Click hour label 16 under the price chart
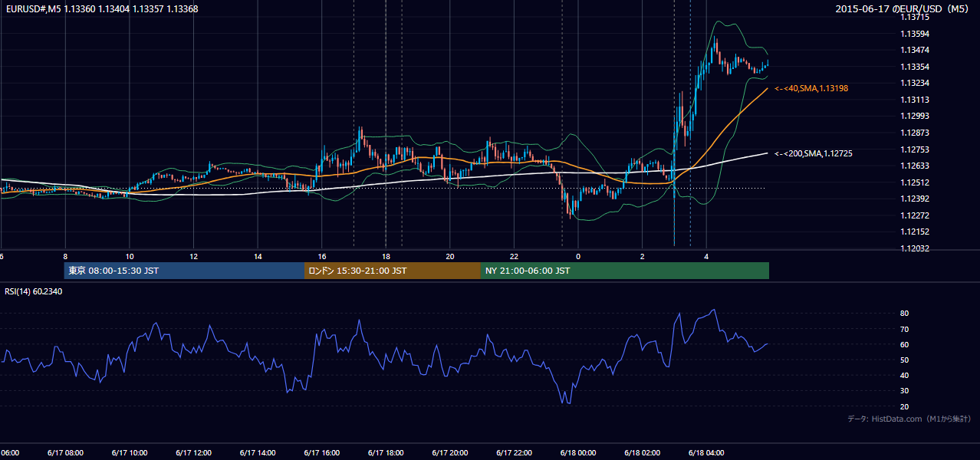 (x=322, y=257)
